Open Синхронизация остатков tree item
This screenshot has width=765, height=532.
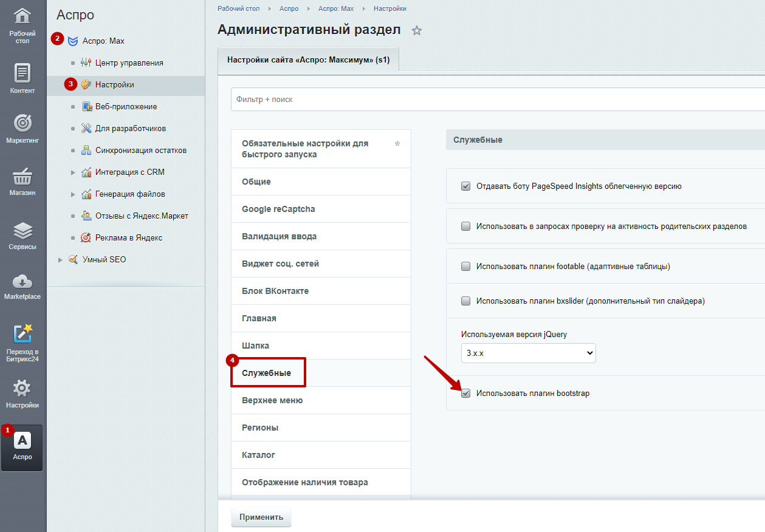click(x=141, y=151)
